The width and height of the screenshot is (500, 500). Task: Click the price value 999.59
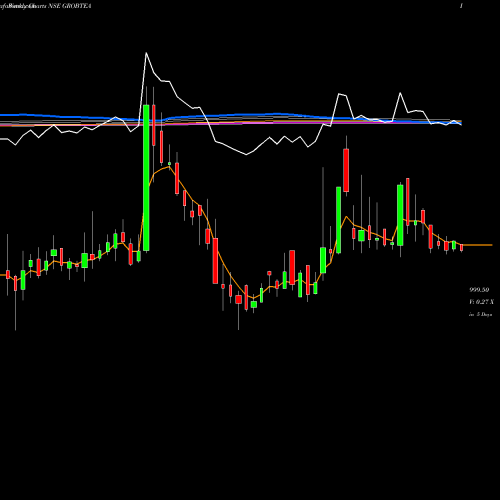point(479,290)
